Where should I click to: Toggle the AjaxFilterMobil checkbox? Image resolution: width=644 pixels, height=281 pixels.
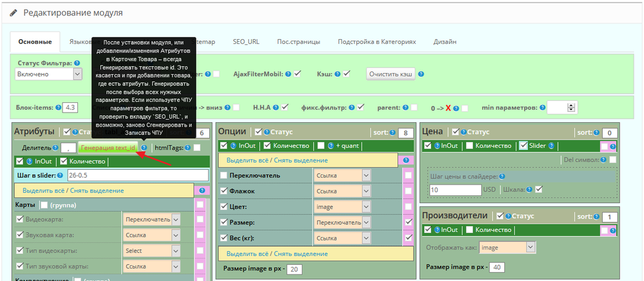[298, 73]
